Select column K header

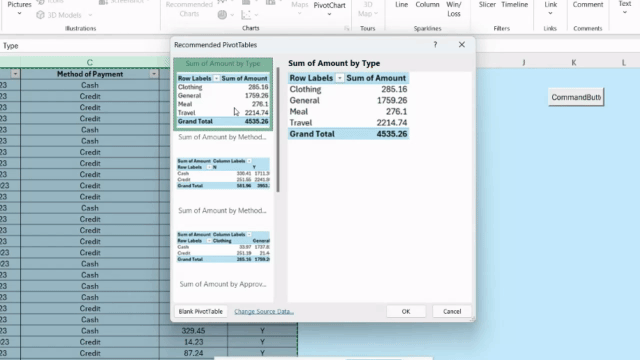573,62
